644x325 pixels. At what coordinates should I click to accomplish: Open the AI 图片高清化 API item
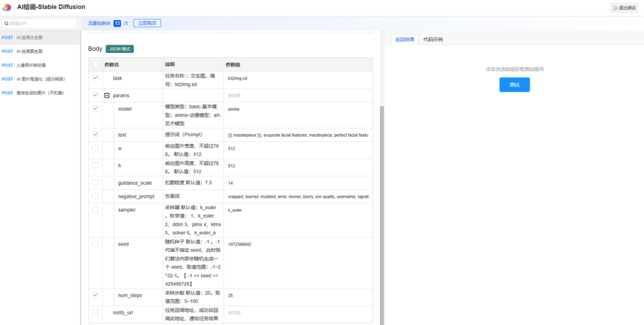[x=40, y=79]
